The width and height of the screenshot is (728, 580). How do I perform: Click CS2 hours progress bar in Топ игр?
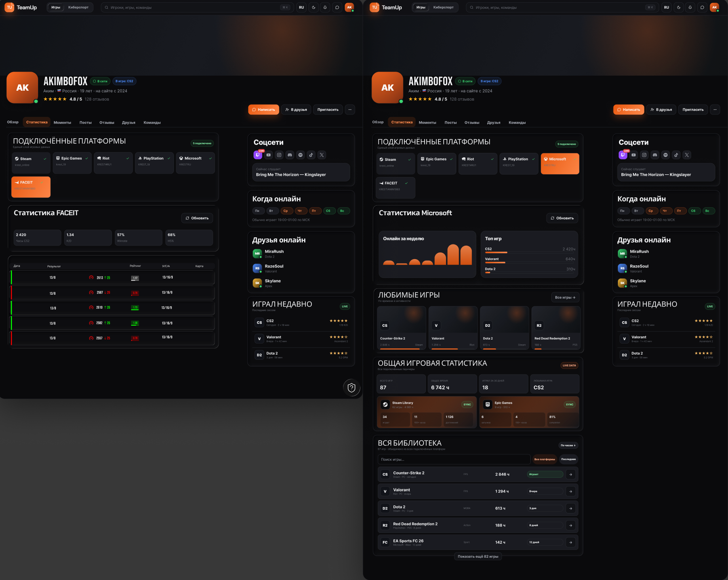[x=530, y=252]
